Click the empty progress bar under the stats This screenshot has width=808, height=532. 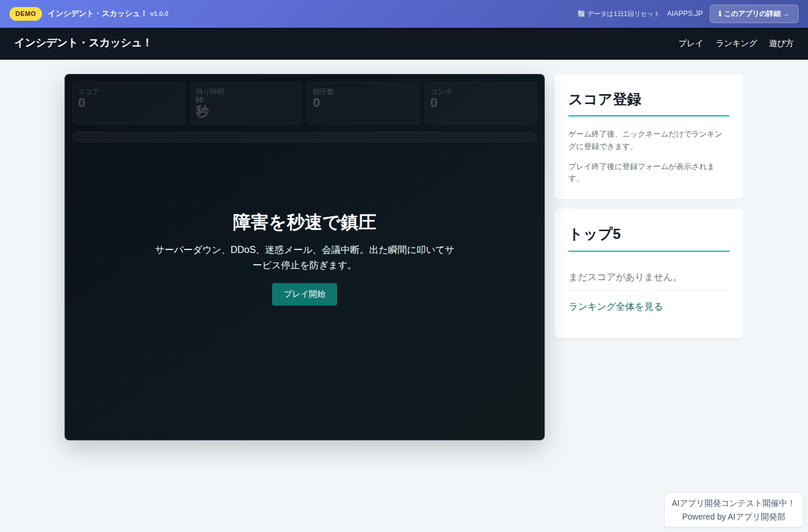(304, 137)
